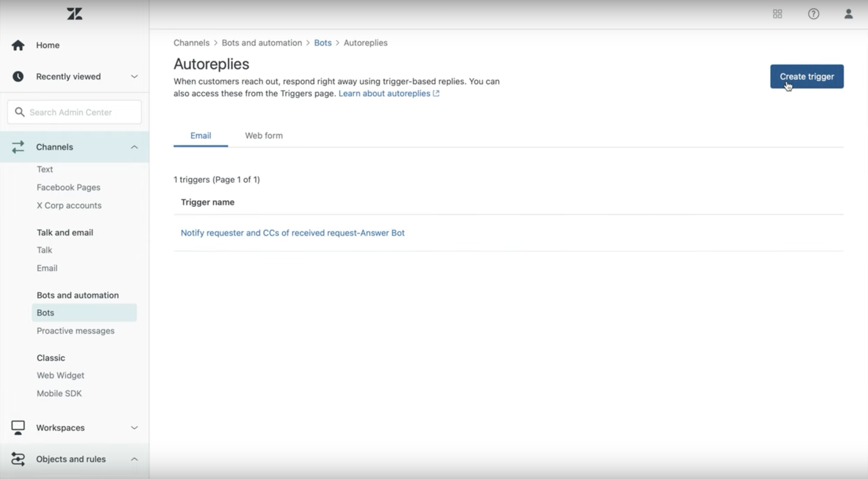Click the Home house icon
The width and height of the screenshot is (868, 479).
[x=18, y=45]
